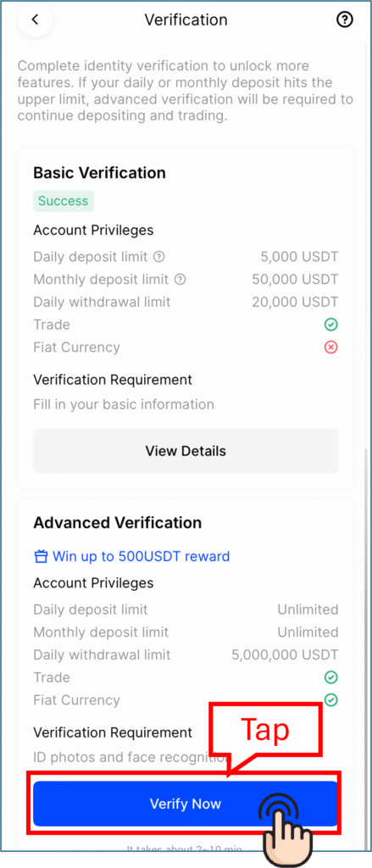
Task: Click the View Details button
Action: pos(186,451)
